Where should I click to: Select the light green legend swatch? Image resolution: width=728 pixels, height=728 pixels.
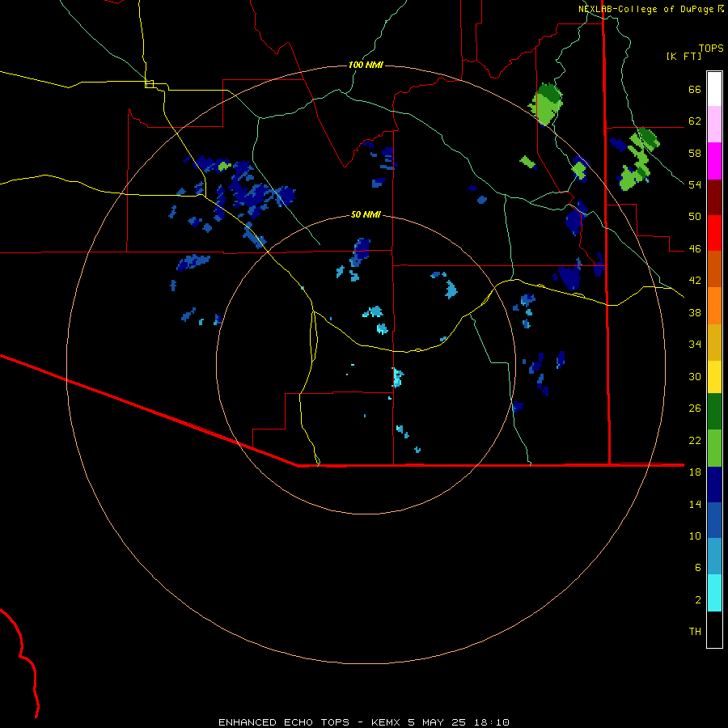[714, 448]
